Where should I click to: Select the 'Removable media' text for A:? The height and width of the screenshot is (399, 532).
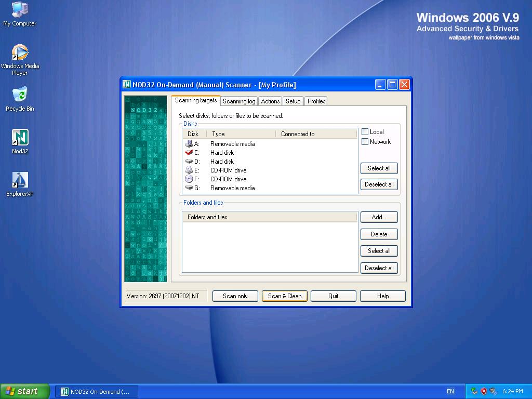(x=232, y=144)
